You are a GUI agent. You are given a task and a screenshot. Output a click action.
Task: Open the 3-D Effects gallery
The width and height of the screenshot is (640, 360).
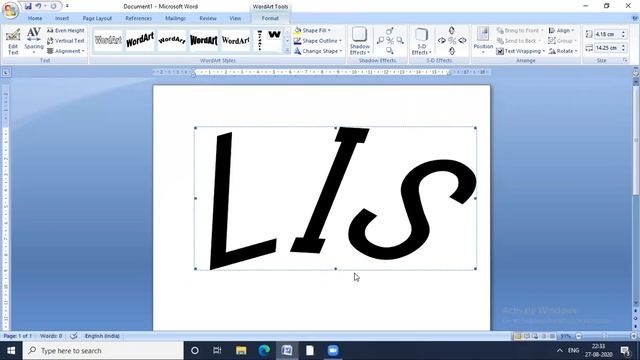[x=421, y=41]
